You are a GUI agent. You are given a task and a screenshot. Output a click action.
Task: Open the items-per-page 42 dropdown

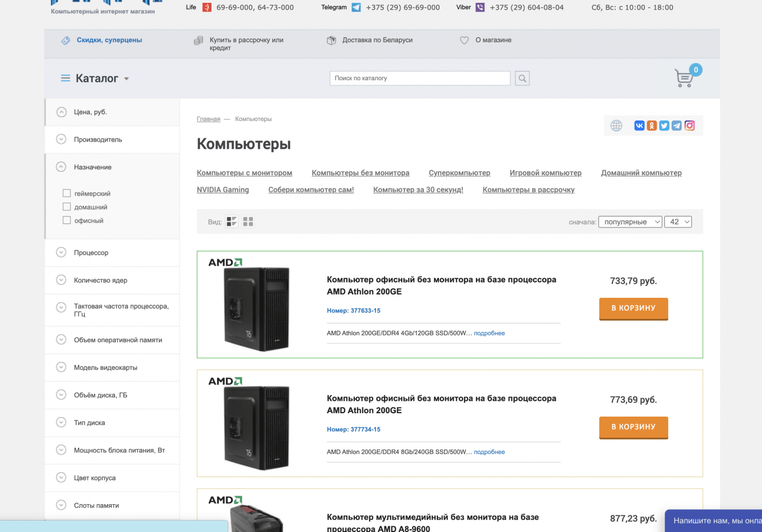[x=680, y=222]
